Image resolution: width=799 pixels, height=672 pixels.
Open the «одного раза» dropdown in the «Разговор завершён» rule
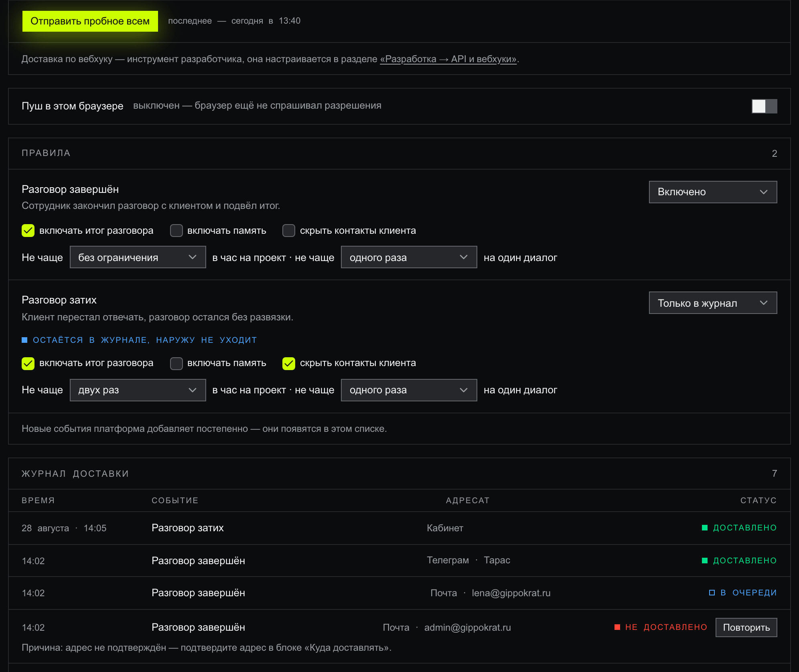[x=409, y=257]
